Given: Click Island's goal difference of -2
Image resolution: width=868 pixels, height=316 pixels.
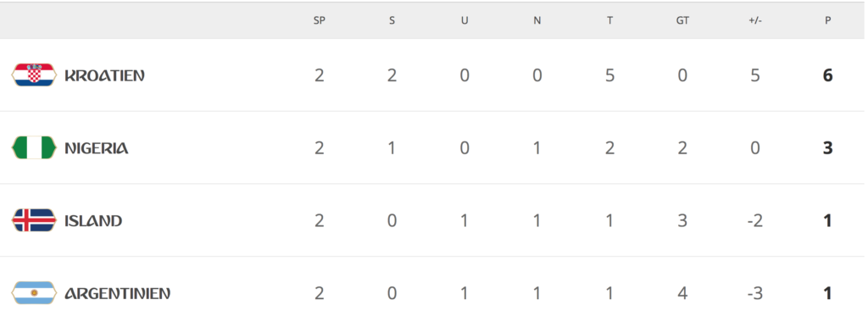Looking at the screenshot, I should coord(755,221).
